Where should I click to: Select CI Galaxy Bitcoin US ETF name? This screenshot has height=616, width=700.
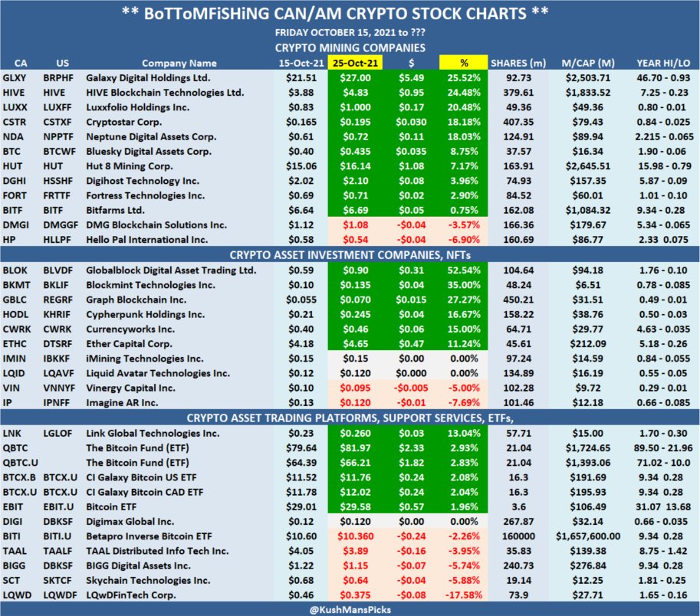[141, 478]
